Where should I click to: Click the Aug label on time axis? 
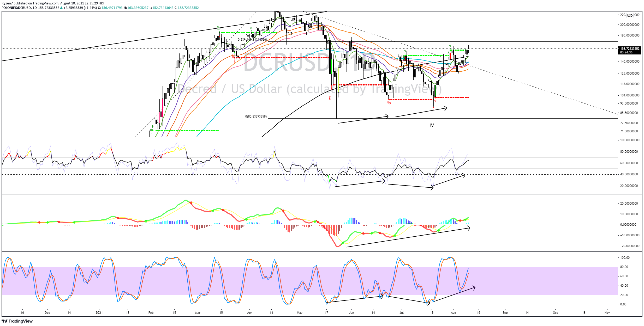pyautogui.click(x=454, y=313)
